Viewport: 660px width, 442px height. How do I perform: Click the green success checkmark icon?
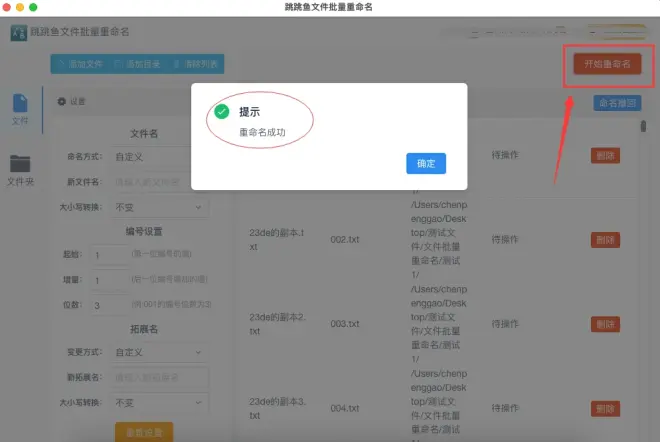pyautogui.click(x=222, y=112)
